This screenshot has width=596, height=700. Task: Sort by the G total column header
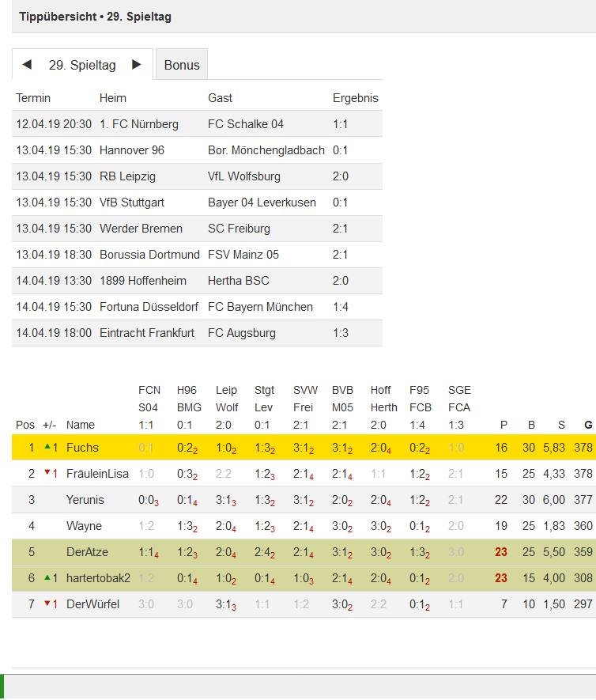[588, 425]
